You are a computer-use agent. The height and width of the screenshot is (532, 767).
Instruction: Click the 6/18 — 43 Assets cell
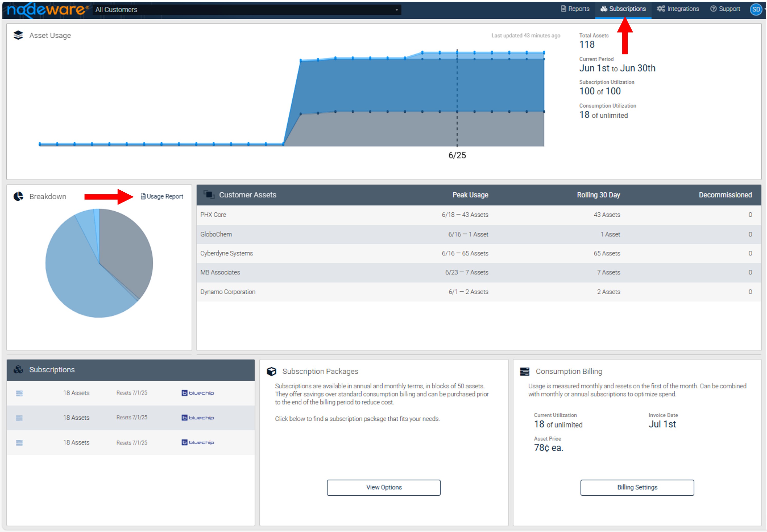pos(465,215)
